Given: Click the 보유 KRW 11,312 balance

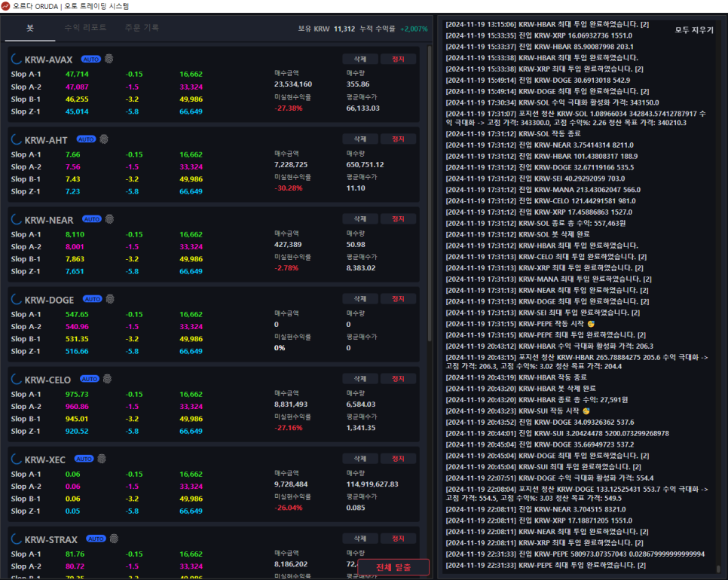Looking at the screenshot, I should pyautogui.click(x=326, y=29).
